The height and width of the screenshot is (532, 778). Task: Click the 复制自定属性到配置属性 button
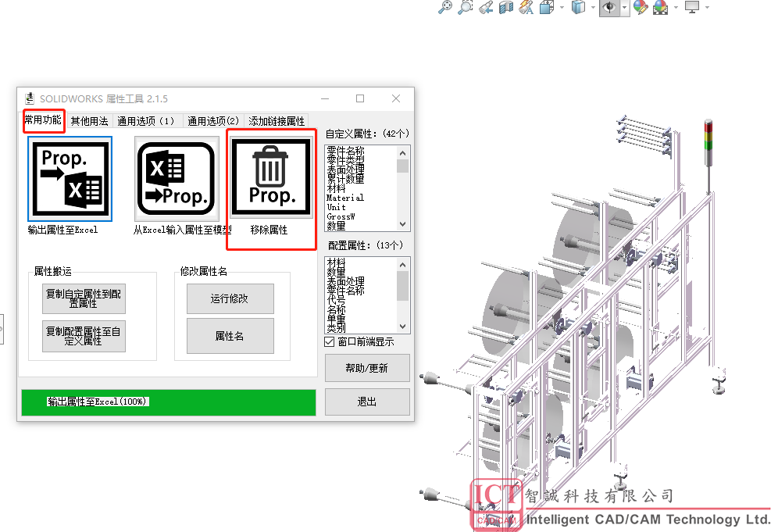[x=84, y=298]
